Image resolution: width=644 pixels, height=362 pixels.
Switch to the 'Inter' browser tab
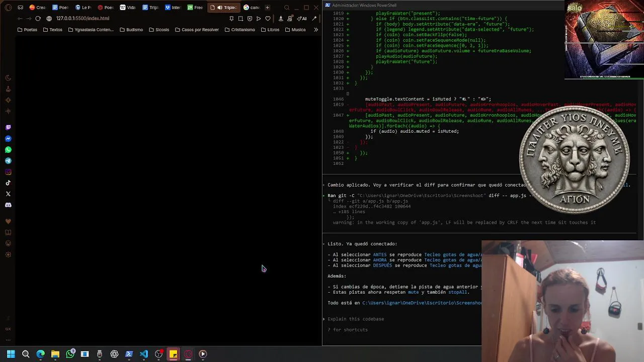[173, 8]
